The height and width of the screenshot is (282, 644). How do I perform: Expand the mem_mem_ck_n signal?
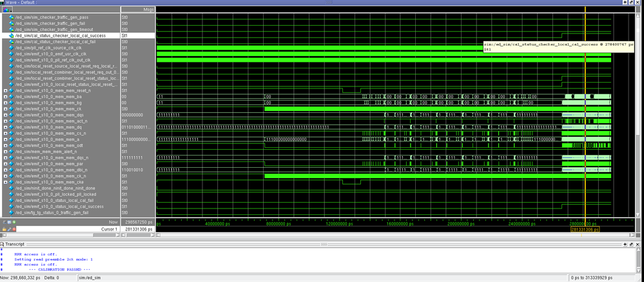5,176
